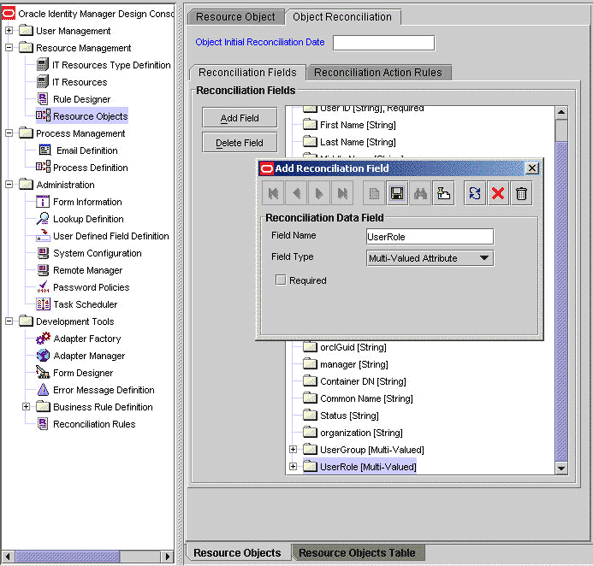Expand User Management folder
593x566 pixels.
pos(9,30)
